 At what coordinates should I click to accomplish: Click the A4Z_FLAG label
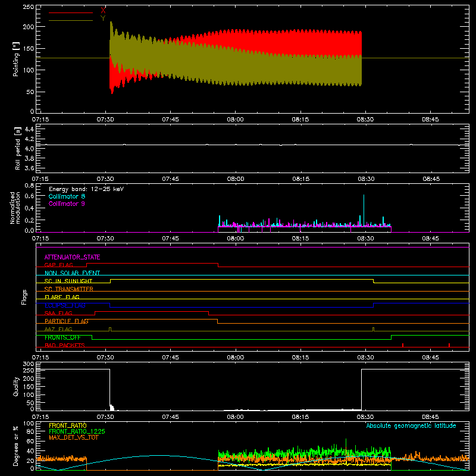coord(58,329)
